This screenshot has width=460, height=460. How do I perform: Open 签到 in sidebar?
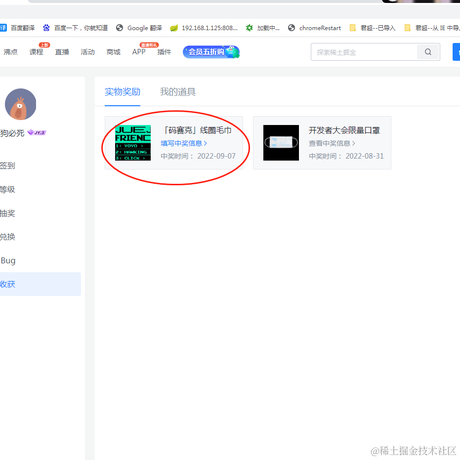click(7, 166)
